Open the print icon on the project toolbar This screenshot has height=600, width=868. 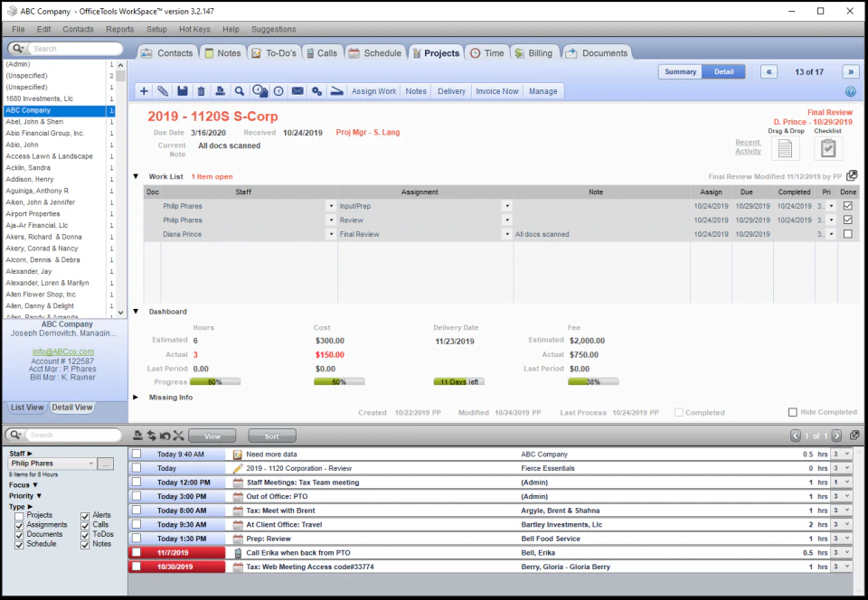pyautogui.click(x=221, y=90)
